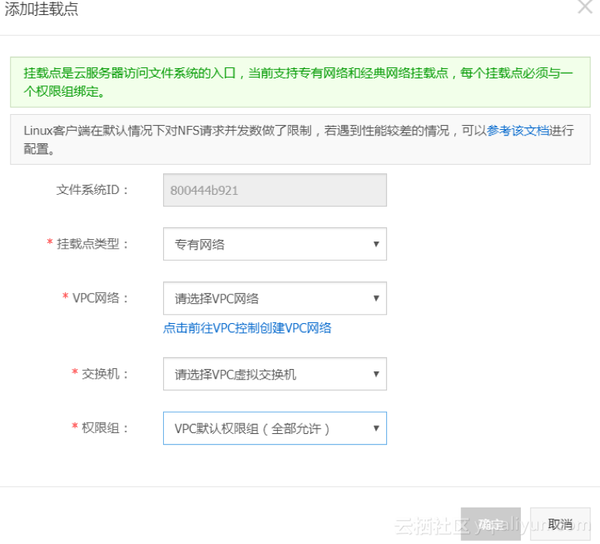Viewport: 600px width, 544px height.
Task: Close the 添加挂载点 dialog with the X icon
Action: tap(585, 6)
